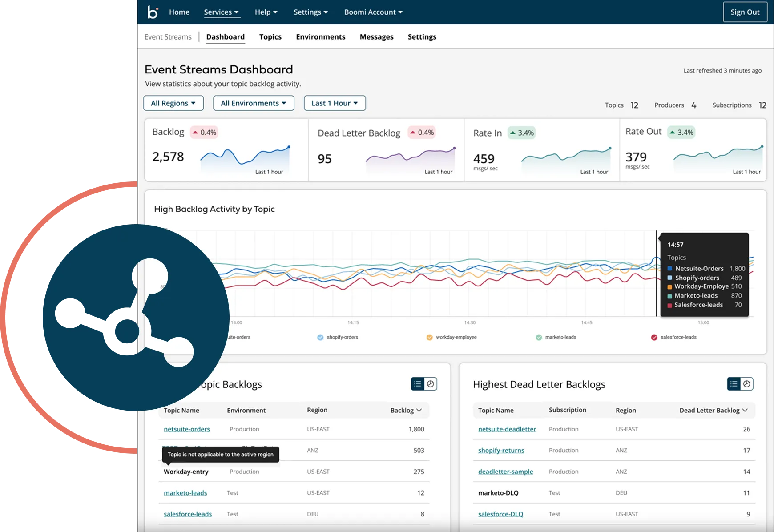This screenshot has height=532, width=774.
Task: Switch Topic Backlogs to chart view
Action: (x=431, y=384)
